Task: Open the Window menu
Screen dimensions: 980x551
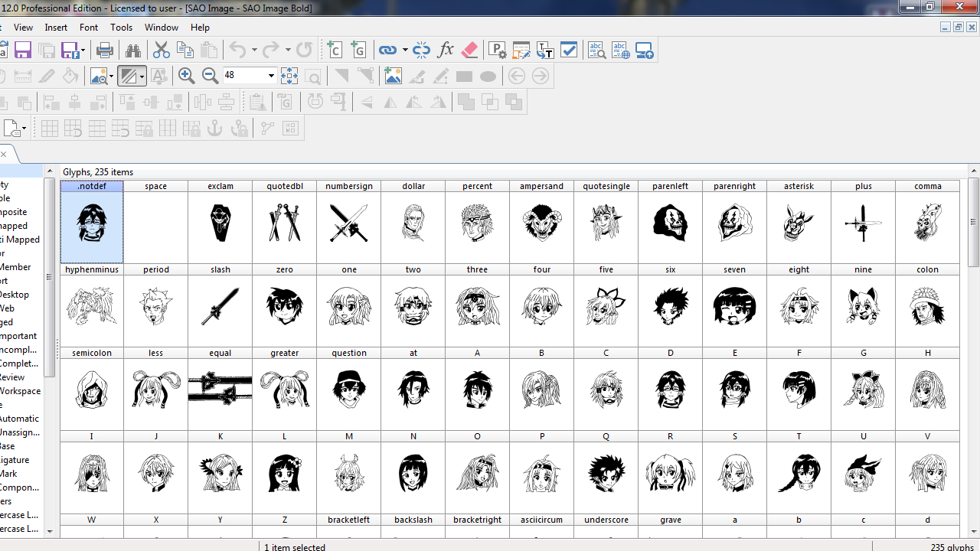Action: pyautogui.click(x=162, y=28)
